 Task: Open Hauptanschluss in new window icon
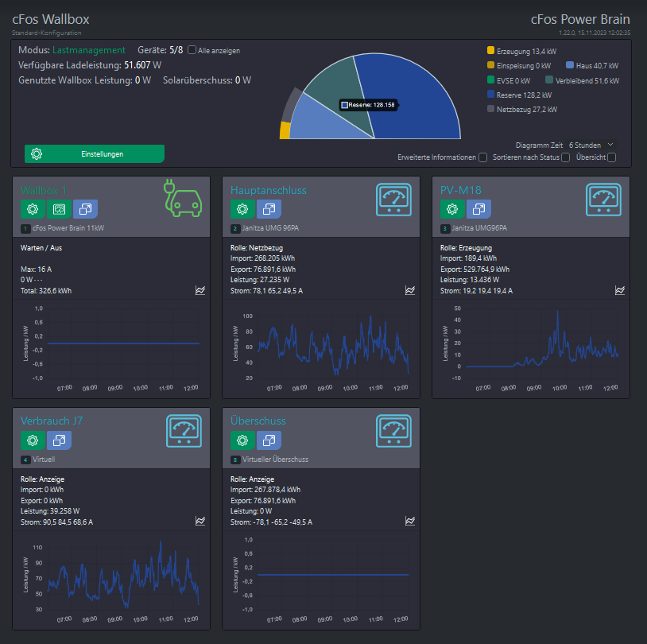[269, 209]
